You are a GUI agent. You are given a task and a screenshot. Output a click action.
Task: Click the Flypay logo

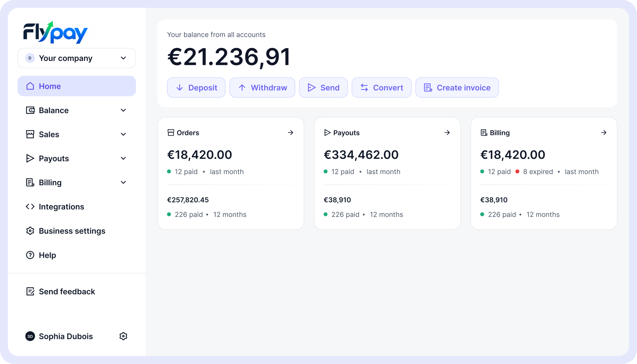[x=55, y=32]
